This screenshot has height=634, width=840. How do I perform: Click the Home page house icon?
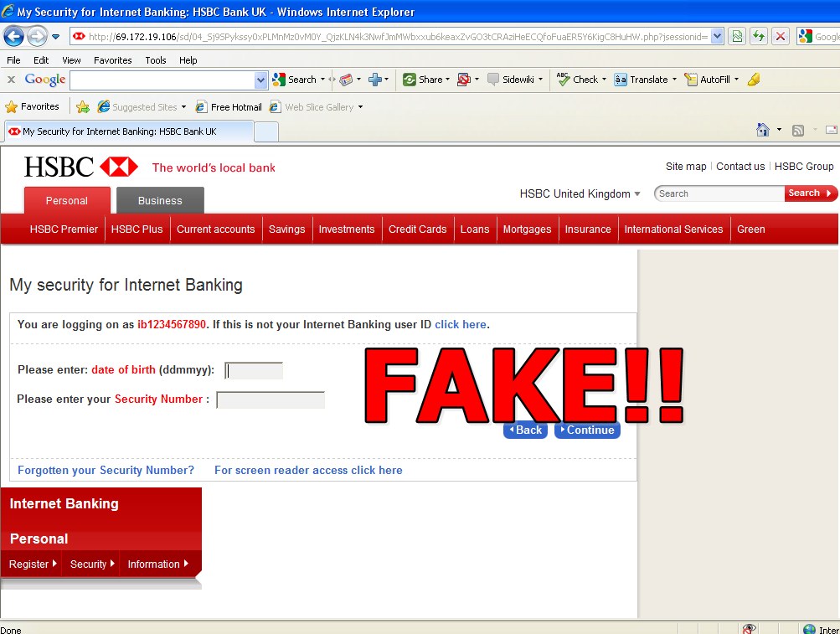[x=763, y=130]
